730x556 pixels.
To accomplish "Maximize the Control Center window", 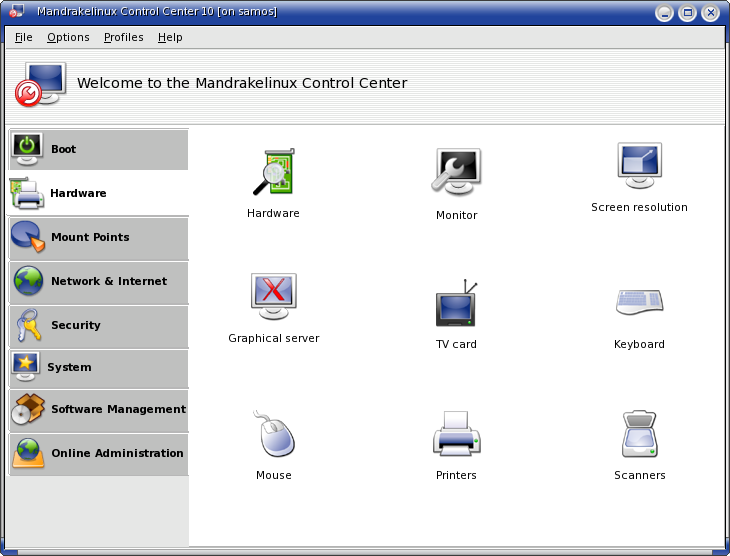I will tap(687, 13).
